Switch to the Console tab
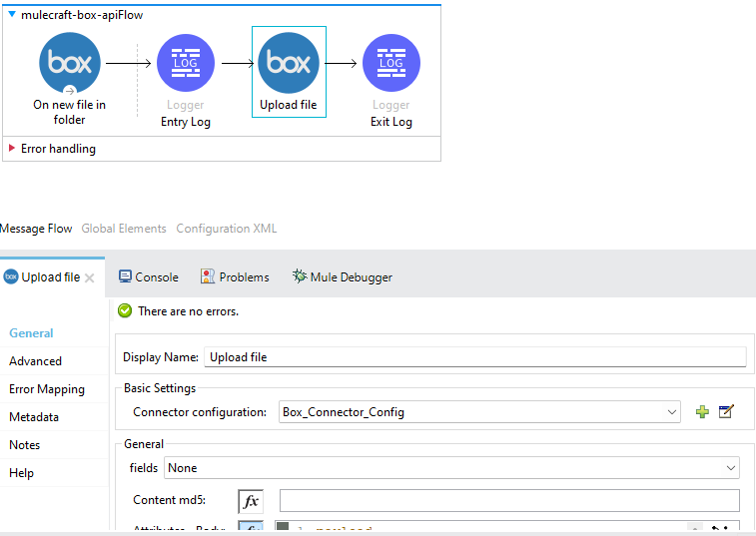 tap(148, 277)
